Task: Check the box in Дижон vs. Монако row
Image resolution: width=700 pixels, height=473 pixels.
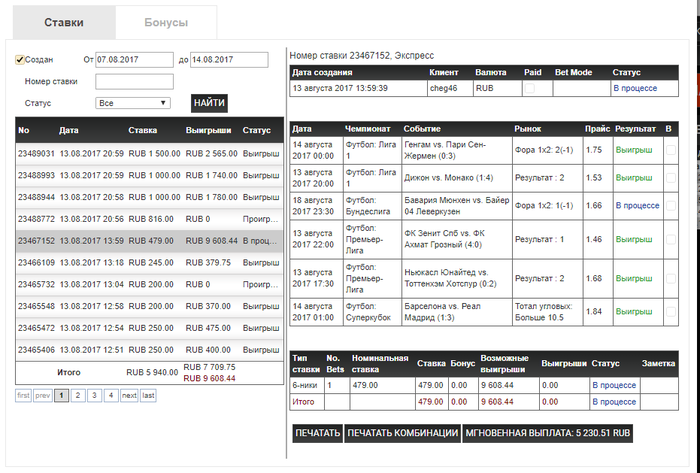Action: [x=671, y=178]
